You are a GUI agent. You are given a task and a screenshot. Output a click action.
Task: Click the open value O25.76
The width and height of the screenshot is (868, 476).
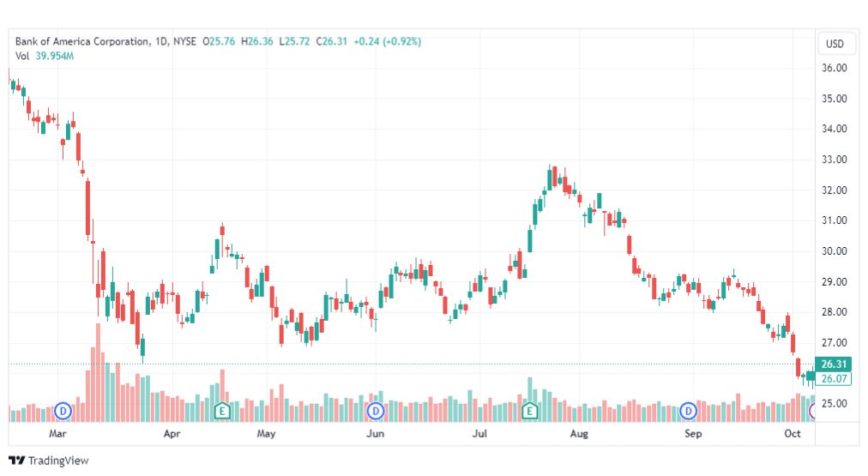[219, 41]
